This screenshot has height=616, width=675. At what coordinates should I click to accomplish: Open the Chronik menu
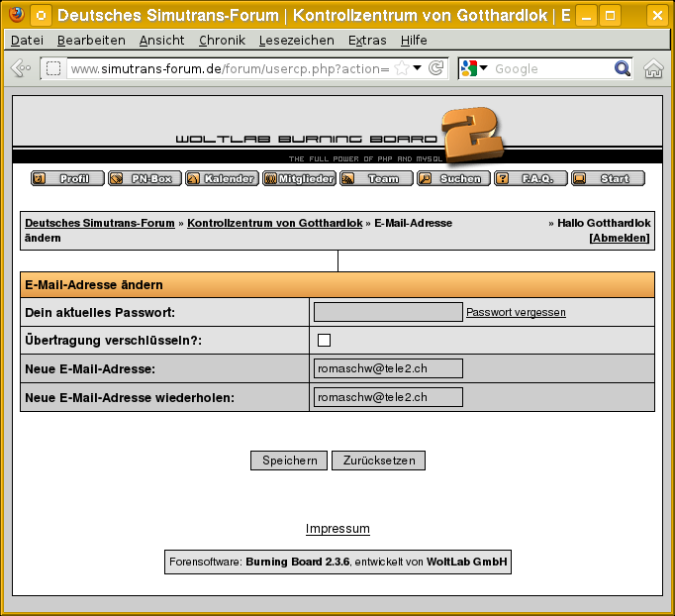pyautogui.click(x=222, y=40)
